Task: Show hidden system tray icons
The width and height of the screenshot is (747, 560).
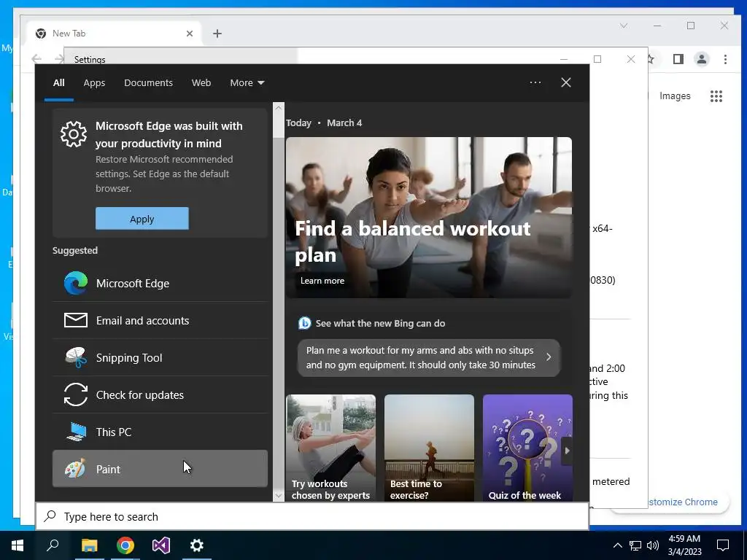Action: (x=617, y=545)
